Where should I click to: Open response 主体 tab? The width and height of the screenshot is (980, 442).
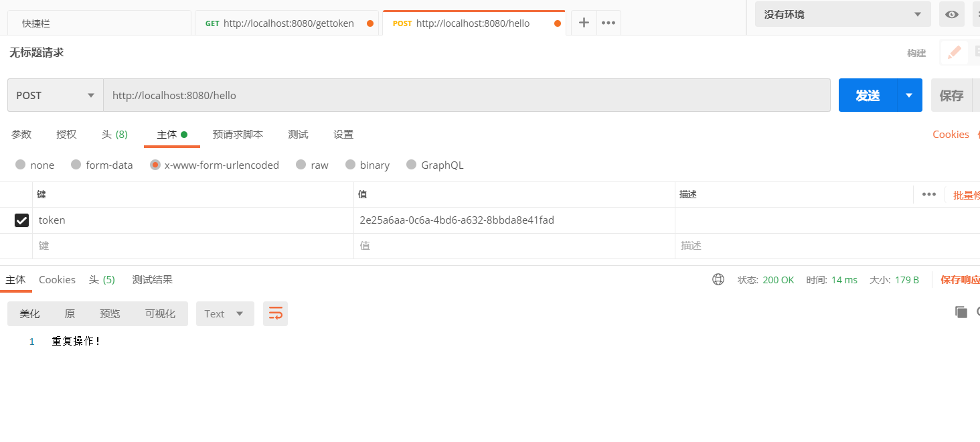[15, 279]
